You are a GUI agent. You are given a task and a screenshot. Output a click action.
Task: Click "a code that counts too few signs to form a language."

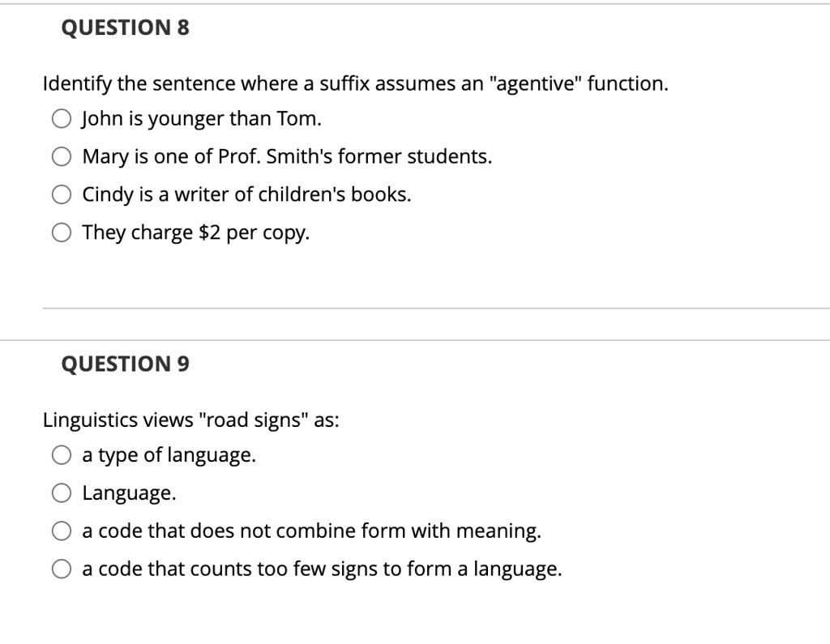tap(321, 569)
